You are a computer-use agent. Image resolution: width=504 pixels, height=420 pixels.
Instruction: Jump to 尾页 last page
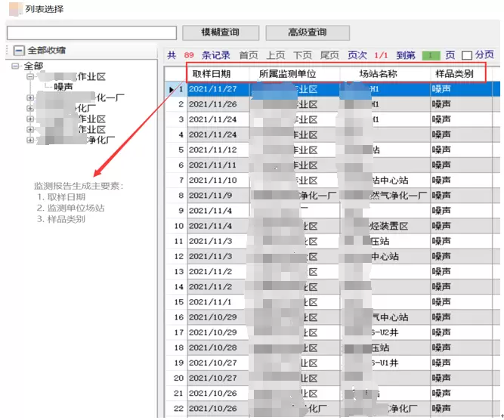coord(329,55)
